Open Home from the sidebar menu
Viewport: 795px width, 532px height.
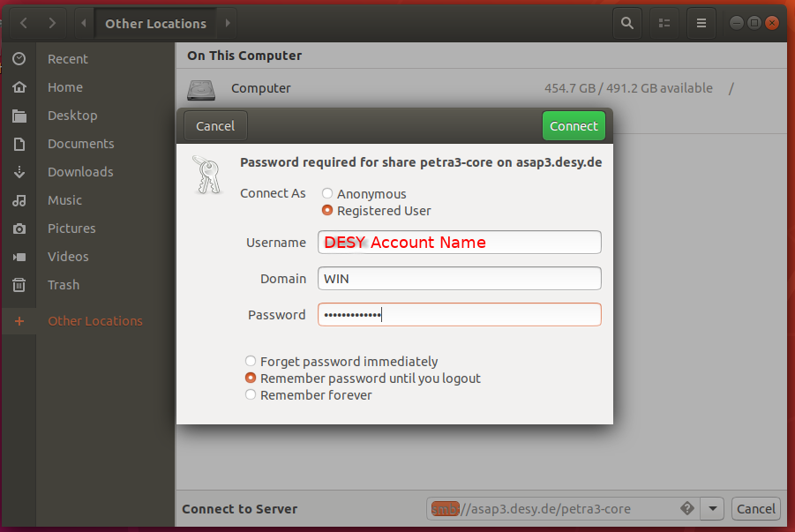point(65,86)
